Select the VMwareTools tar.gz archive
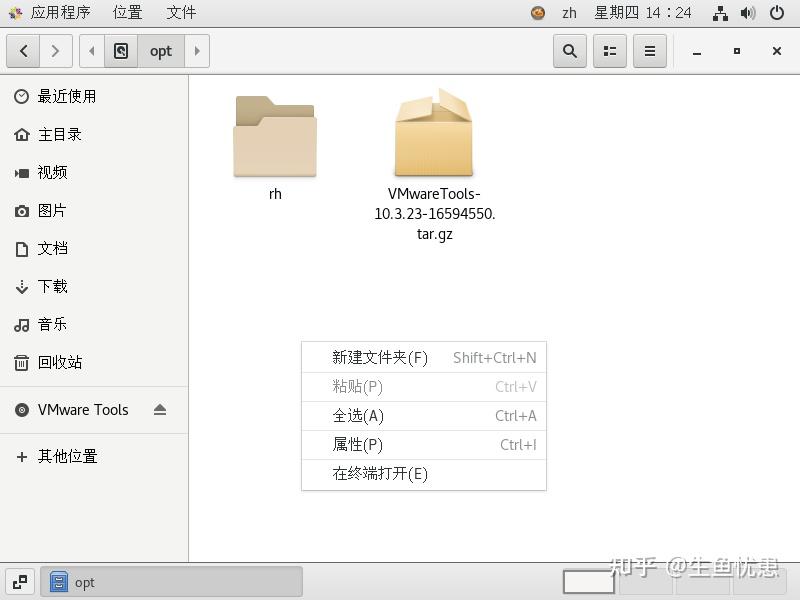The height and width of the screenshot is (600, 800). pos(434,164)
